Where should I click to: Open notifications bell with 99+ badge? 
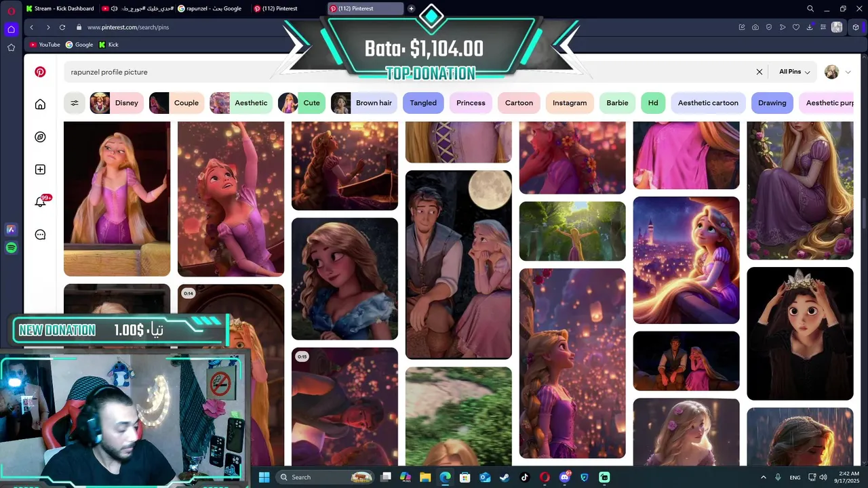(x=40, y=201)
